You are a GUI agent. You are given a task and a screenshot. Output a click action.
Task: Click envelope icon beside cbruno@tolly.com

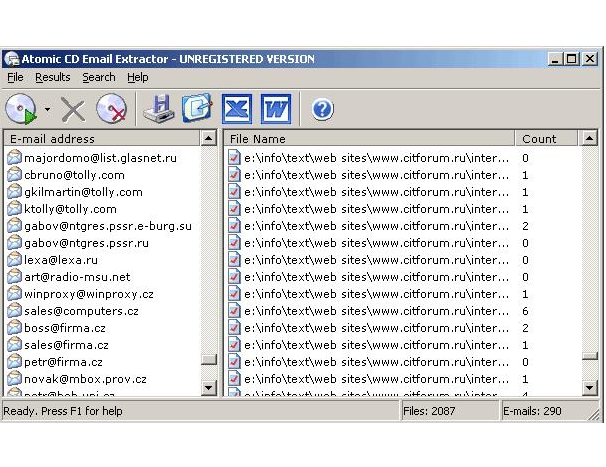(x=14, y=174)
